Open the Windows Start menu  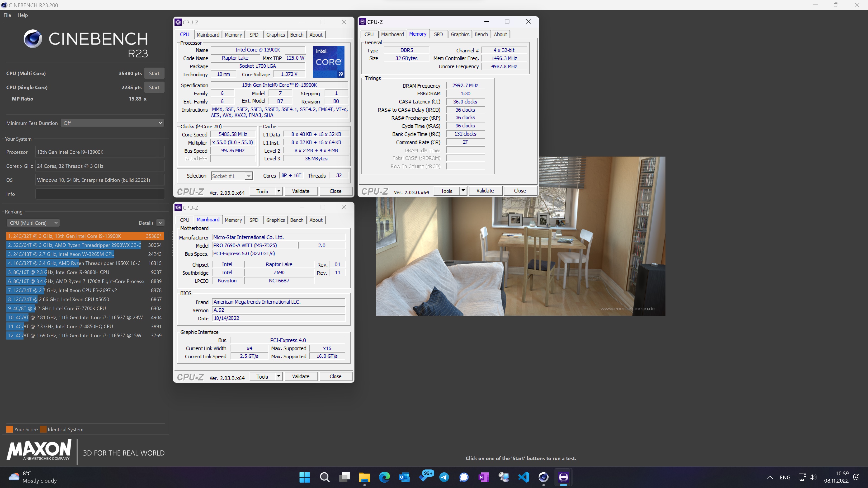coord(304,477)
